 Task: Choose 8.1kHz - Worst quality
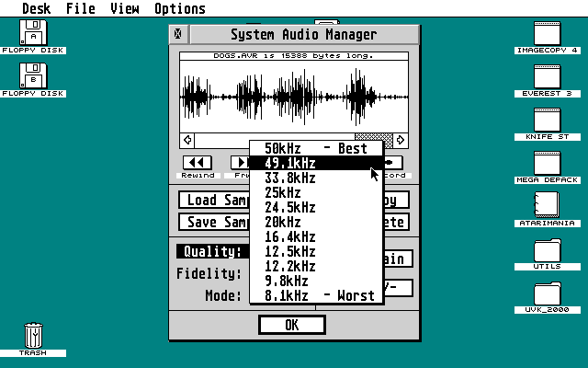click(316, 295)
